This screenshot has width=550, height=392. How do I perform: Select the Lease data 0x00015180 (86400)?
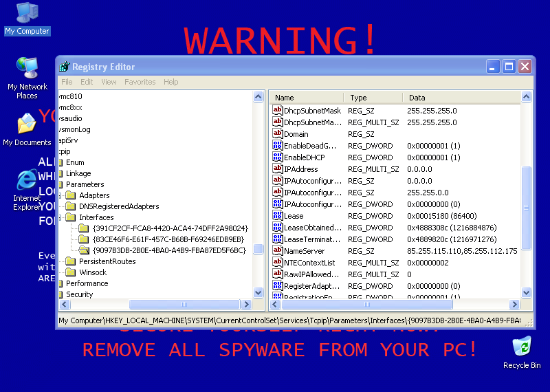click(x=441, y=216)
